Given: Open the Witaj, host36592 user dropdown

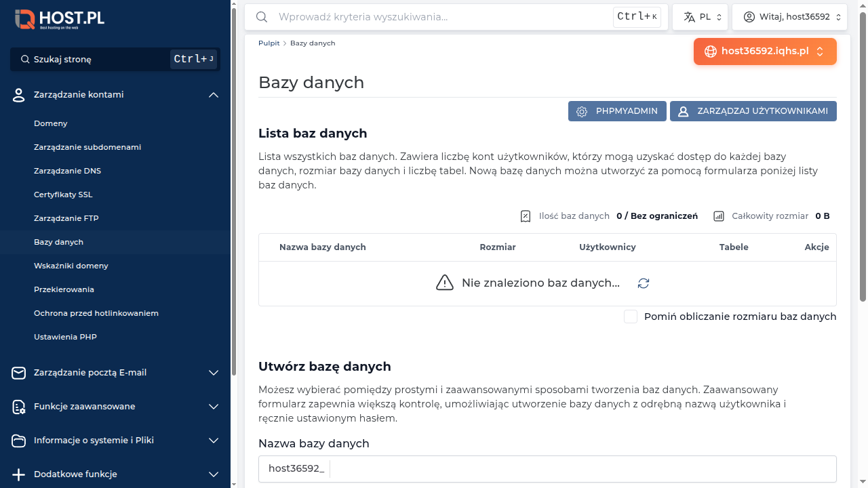Looking at the screenshot, I should (x=789, y=17).
